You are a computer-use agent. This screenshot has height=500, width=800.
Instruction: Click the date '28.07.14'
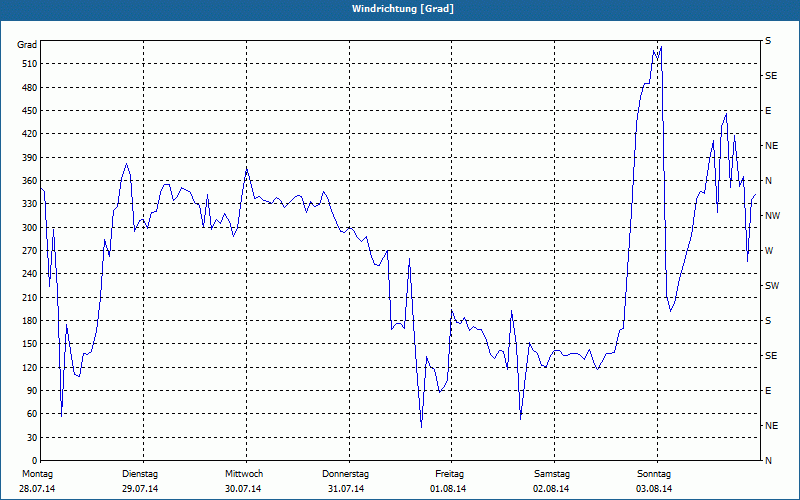(37, 489)
